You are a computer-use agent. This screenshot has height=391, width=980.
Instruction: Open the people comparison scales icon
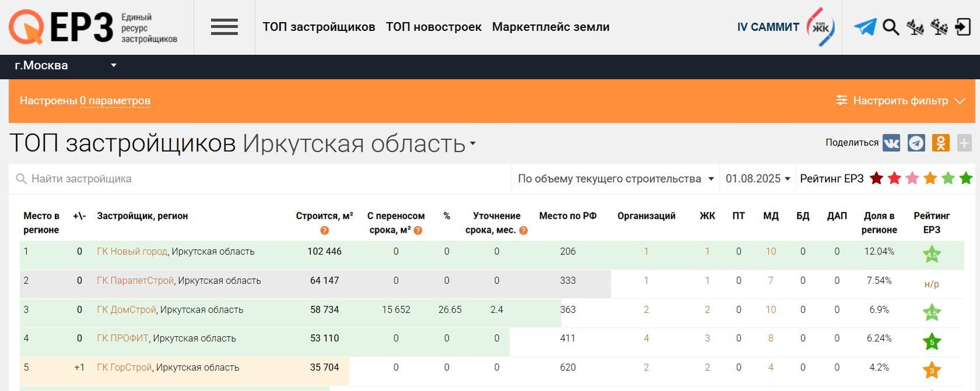pos(939,27)
